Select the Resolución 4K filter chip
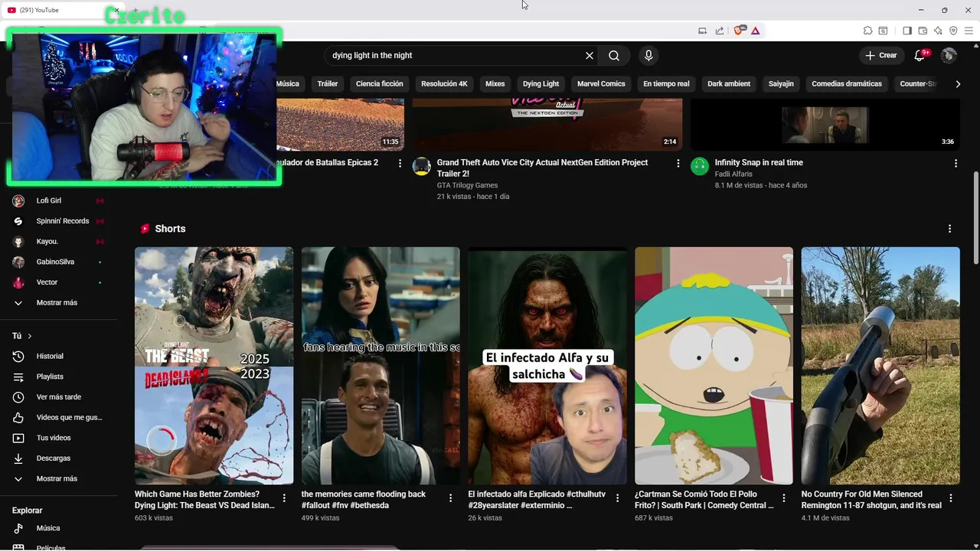 (x=444, y=84)
